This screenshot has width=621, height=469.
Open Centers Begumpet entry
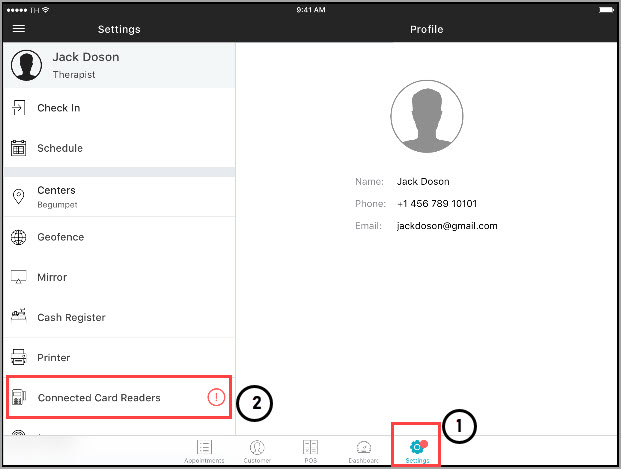(x=119, y=197)
